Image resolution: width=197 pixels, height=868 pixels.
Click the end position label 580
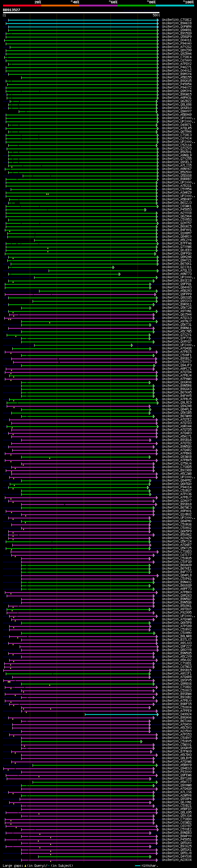tap(155, 15)
